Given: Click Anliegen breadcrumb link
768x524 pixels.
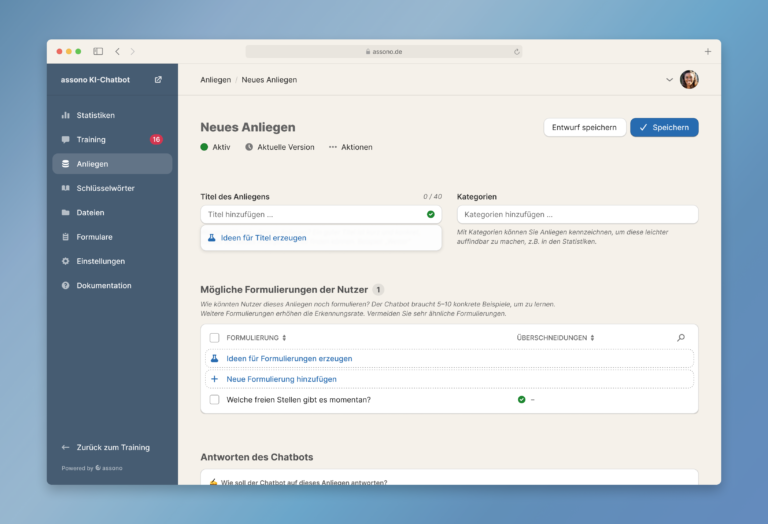Looking at the screenshot, I should point(216,80).
